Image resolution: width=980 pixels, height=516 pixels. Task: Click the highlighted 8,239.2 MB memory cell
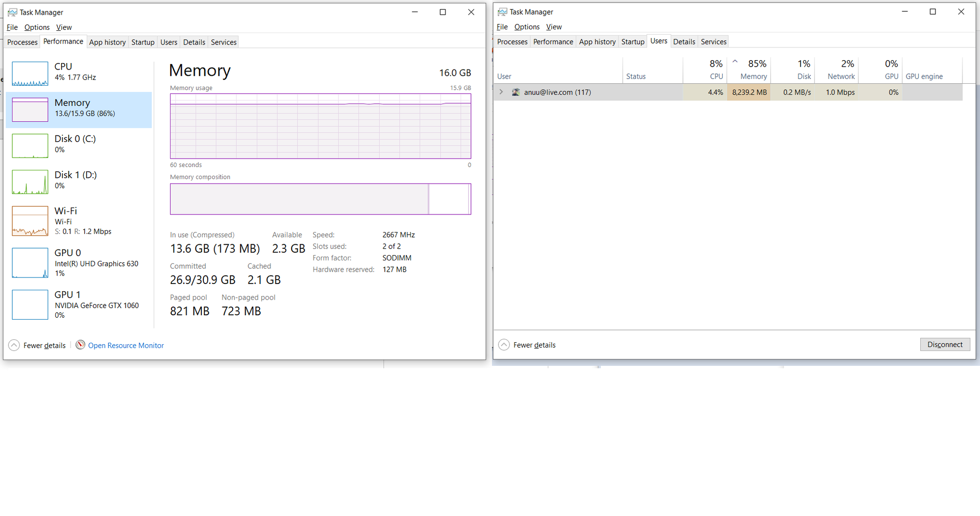[x=749, y=92]
